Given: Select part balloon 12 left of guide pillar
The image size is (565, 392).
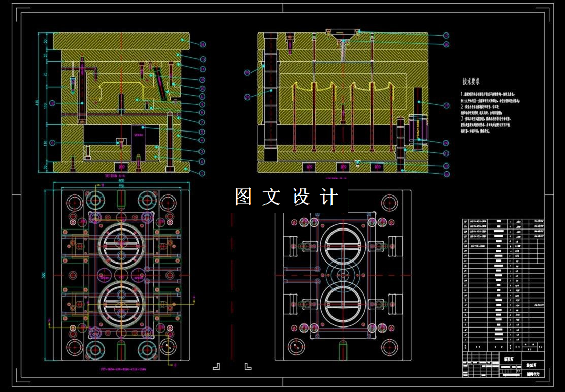Looking at the screenshot, I should click(53, 103).
